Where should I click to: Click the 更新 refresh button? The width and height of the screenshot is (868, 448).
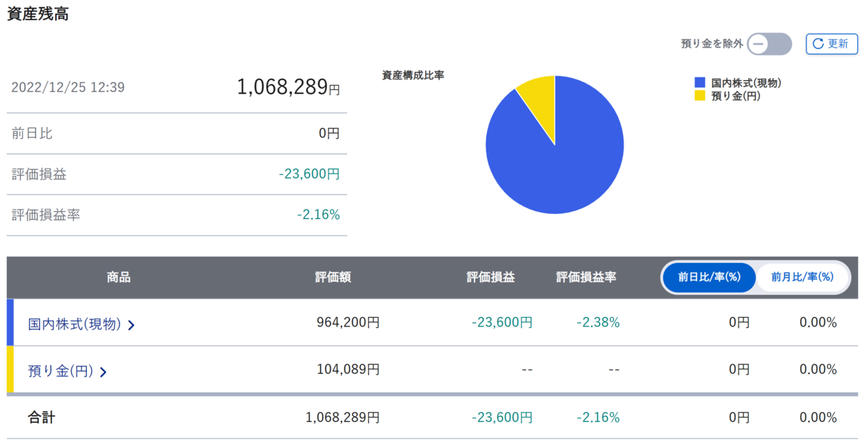pyautogui.click(x=832, y=44)
